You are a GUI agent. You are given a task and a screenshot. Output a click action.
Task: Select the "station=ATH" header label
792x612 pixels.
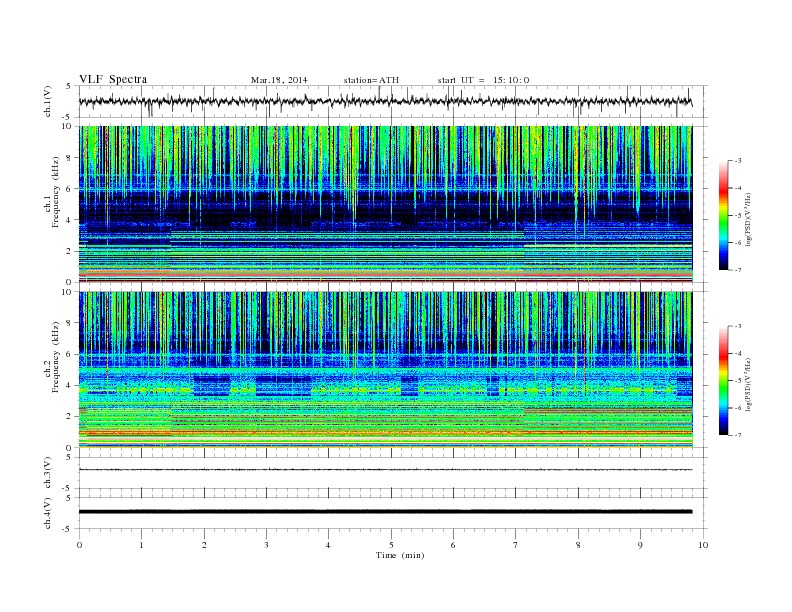371,80
